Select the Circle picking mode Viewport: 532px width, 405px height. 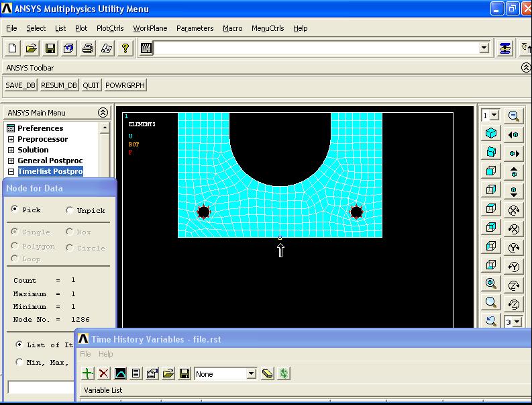[69, 247]
